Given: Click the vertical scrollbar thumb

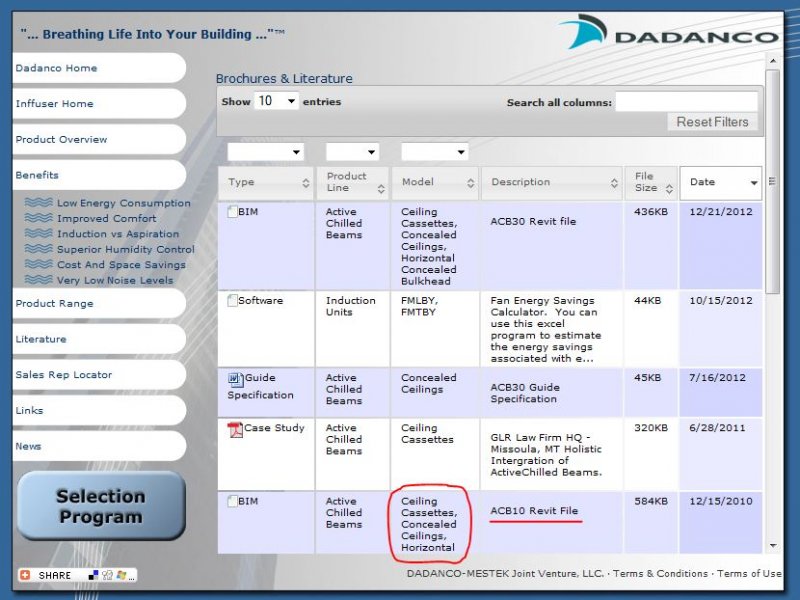Looking at the screenshot, I should click(772, 182).
